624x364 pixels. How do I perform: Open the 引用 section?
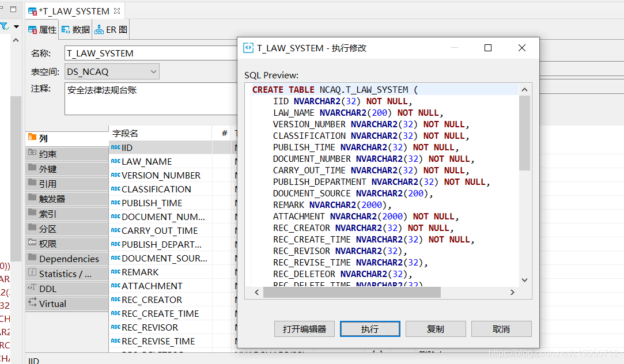(67, 184)
